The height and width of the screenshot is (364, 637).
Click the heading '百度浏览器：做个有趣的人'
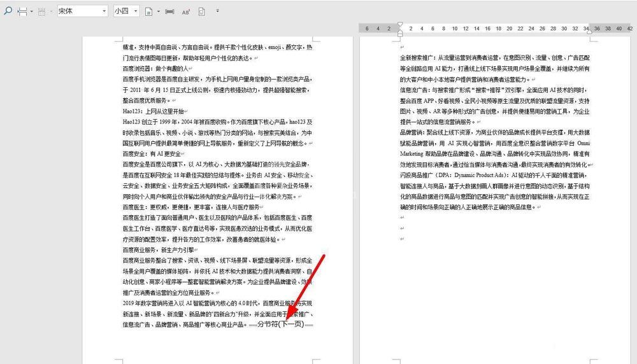[x=155, y=69]
